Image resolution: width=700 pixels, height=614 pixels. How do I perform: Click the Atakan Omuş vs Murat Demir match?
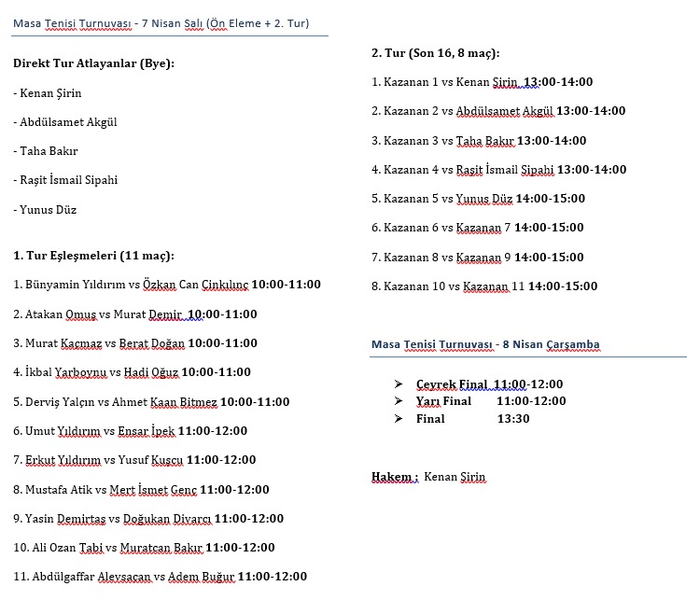[x=135, y=314]
